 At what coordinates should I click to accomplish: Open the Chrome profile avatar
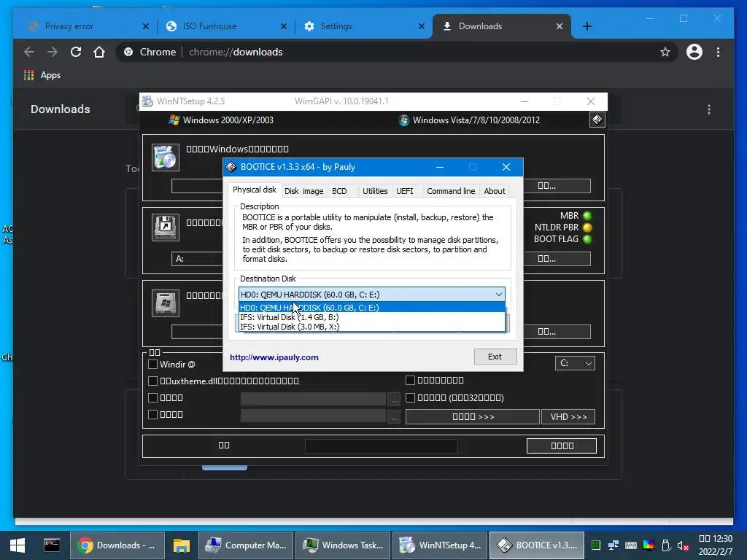[x=694, y=52]
